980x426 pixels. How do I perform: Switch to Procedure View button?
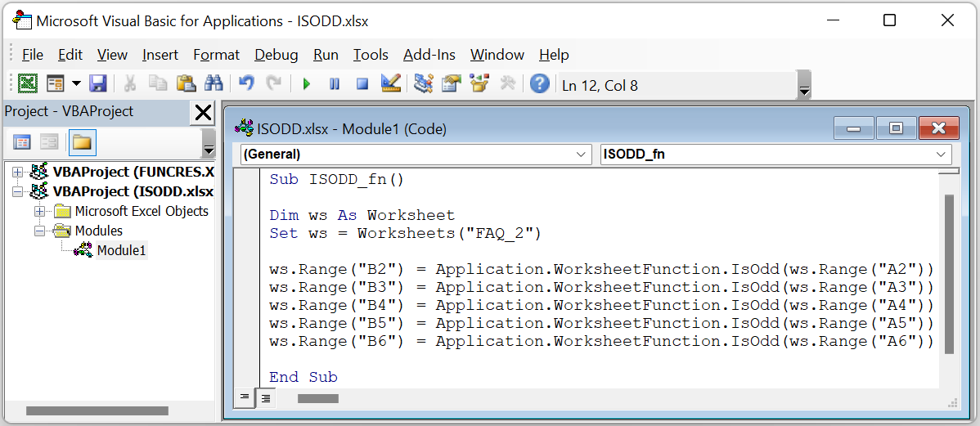point(245,397)
